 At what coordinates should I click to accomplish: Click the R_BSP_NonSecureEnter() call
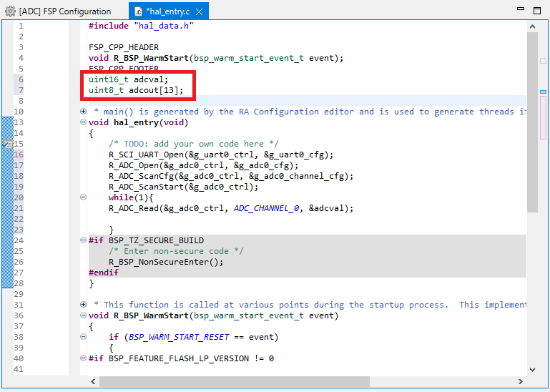click(x=166, y=262)
